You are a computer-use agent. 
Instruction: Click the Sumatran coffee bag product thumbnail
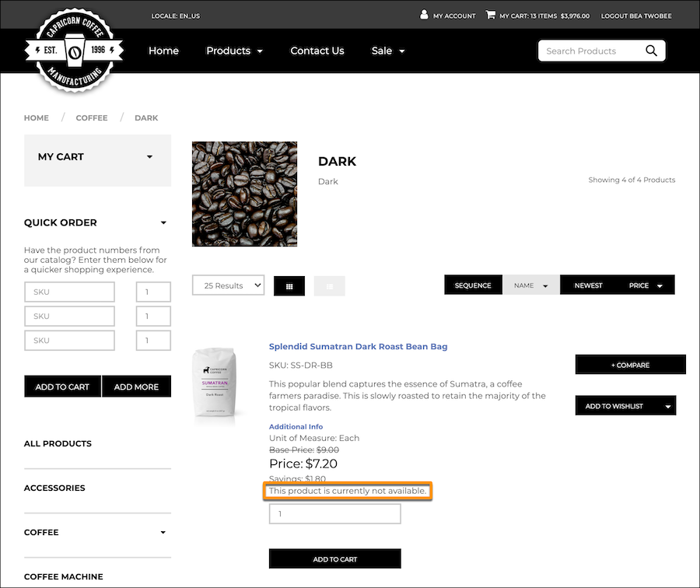click(215, 384)
